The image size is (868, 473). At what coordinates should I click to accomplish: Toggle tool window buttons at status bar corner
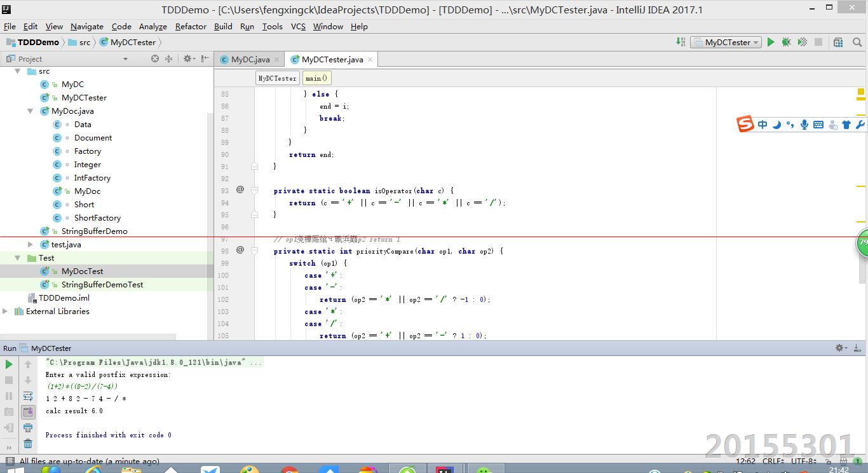tap(9, 461)
